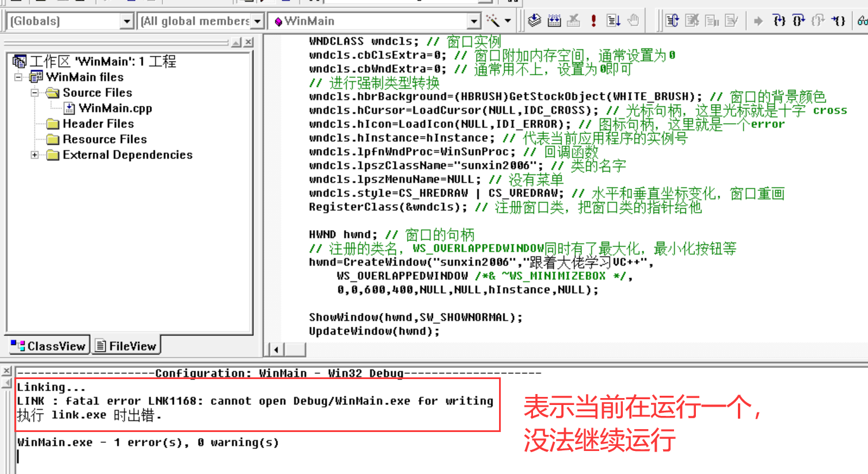This screenshot has width=868, height=474.
Task: Click the Header Files folder icon
Action: coord(53,124)
